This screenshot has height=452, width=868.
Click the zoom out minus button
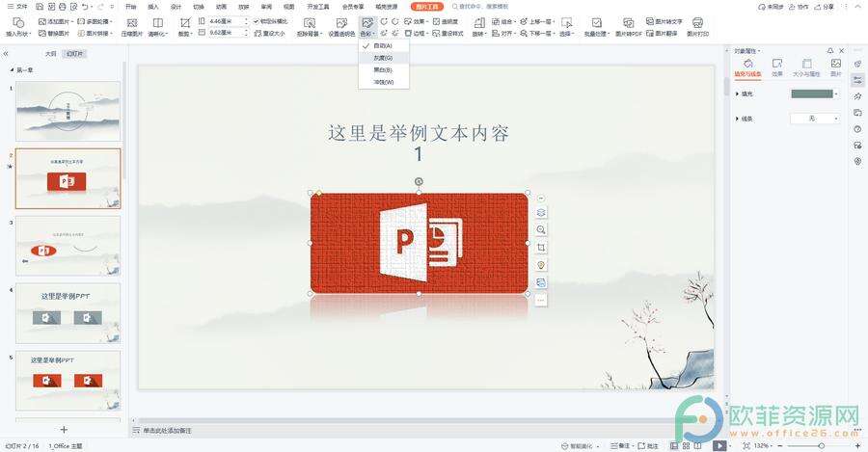[780, 445]
